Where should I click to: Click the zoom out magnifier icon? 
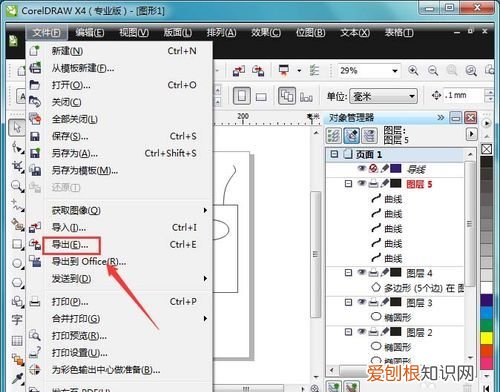point(433,70)
